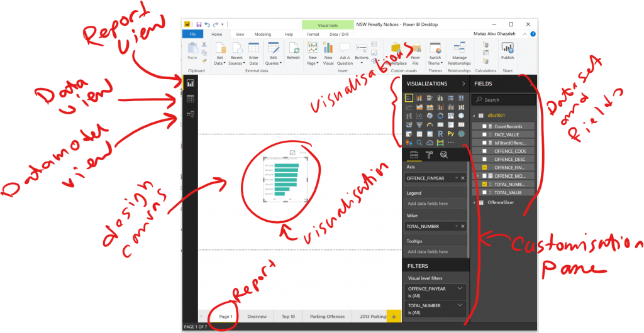Switch to Data view in left sidebar
This screenshot has height=333, width=644.
point(190,99)
